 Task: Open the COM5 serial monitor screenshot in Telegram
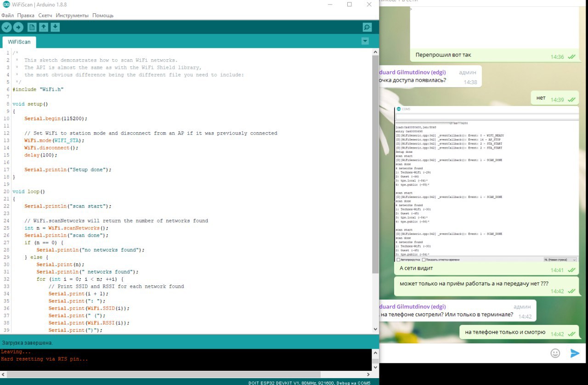[x=486, y=184]
